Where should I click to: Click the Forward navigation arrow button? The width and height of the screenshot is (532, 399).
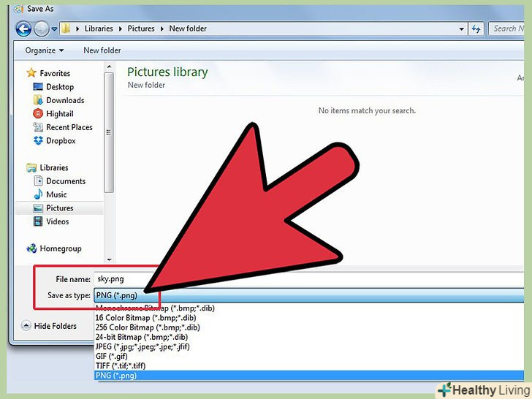tap(42, 28)
